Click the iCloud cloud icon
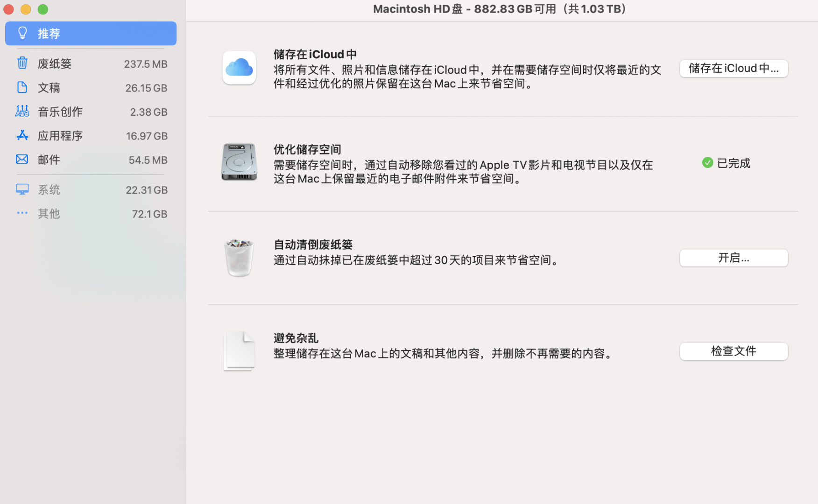 (239, 68)
